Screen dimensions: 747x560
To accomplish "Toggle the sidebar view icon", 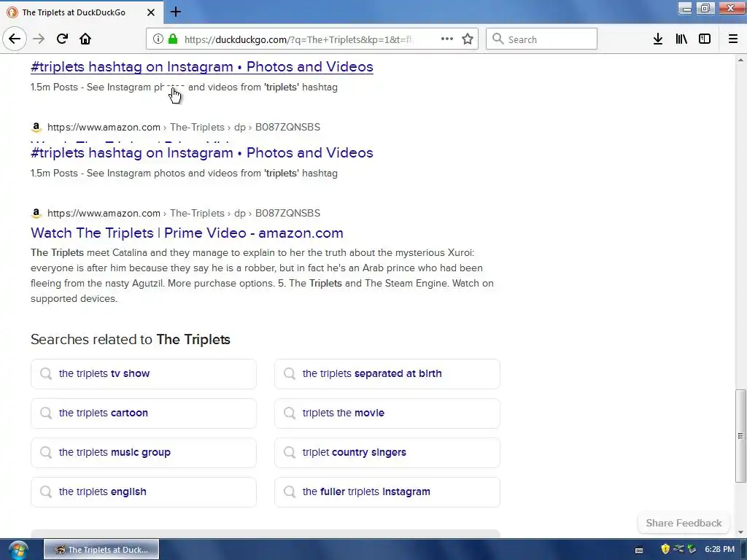I will click(x=705, y=39).
